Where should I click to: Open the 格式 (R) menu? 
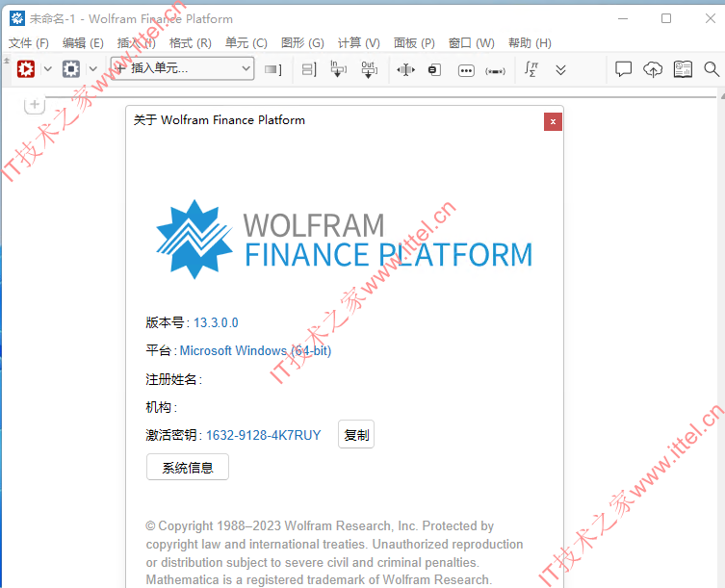[191, 43]
